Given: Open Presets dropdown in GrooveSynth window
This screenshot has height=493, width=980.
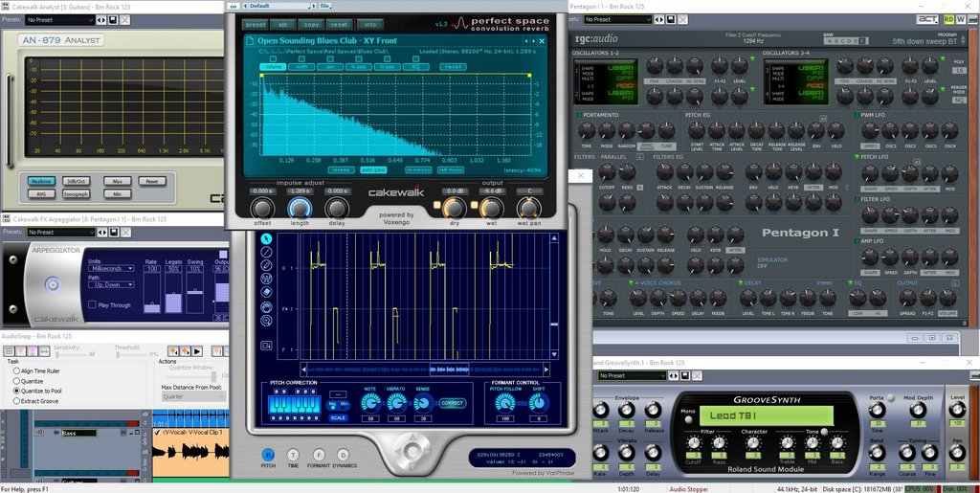Looking at the screenshot, I should pos(633,375).
